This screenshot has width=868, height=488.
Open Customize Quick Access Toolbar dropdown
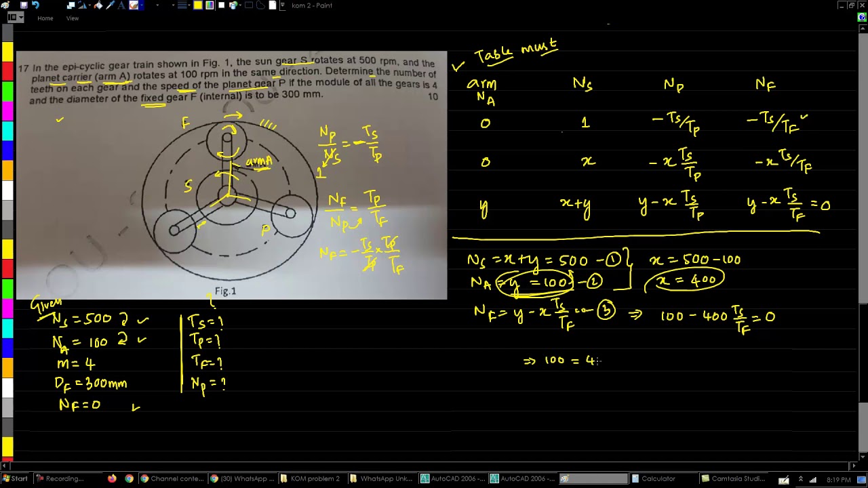tap(282, 5)
